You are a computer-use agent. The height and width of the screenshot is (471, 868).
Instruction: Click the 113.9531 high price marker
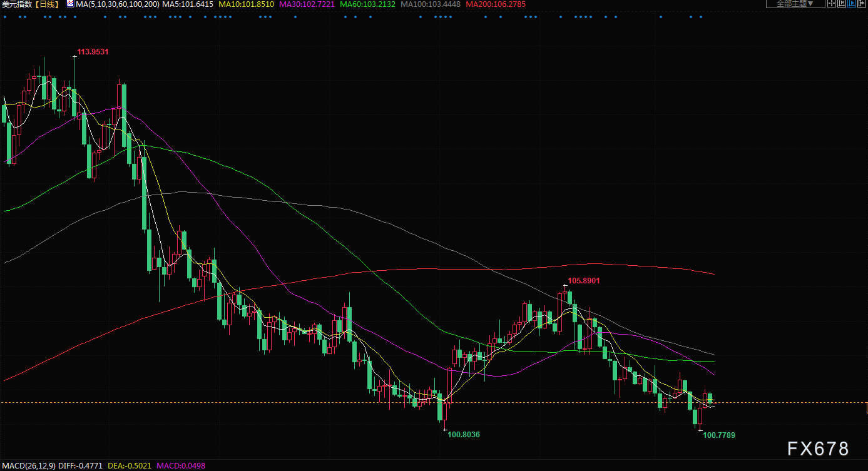(x=93, y=52)
